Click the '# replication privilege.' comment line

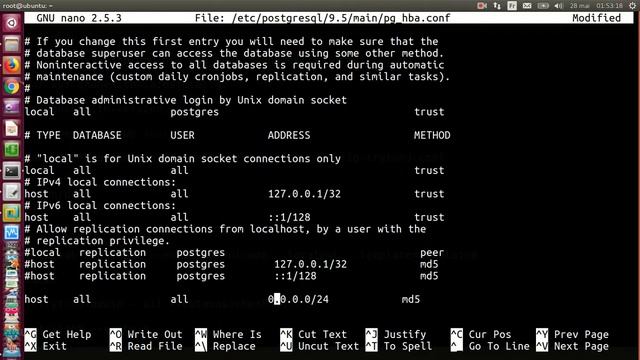click(x=97, y=241)
